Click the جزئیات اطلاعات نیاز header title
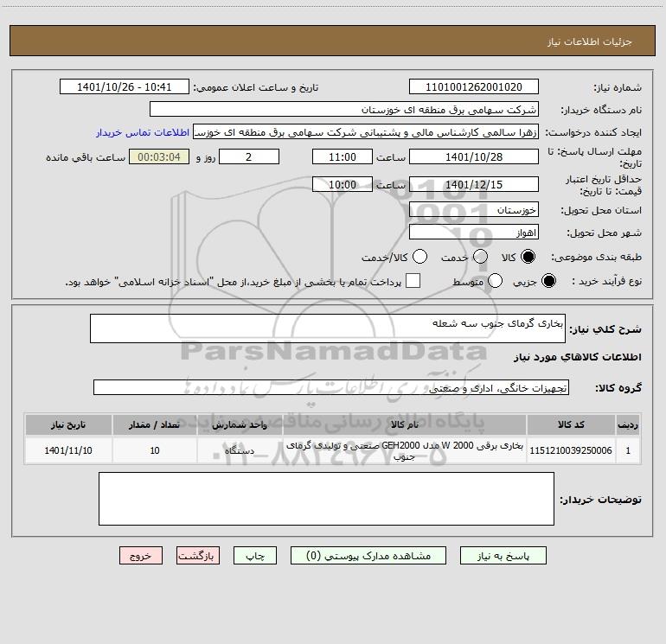Screen dimensions: 666x644 tap(590, 41)
